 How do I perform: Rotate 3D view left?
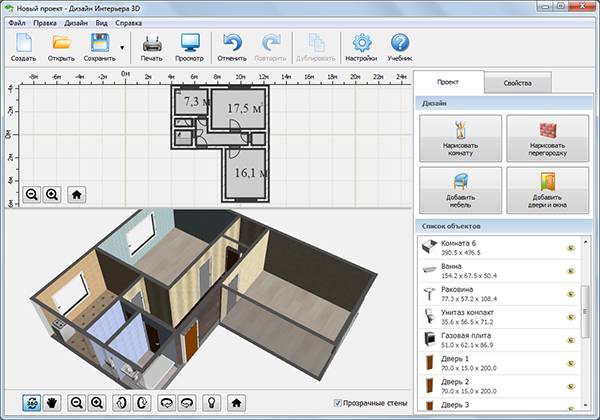click(121, 403)
